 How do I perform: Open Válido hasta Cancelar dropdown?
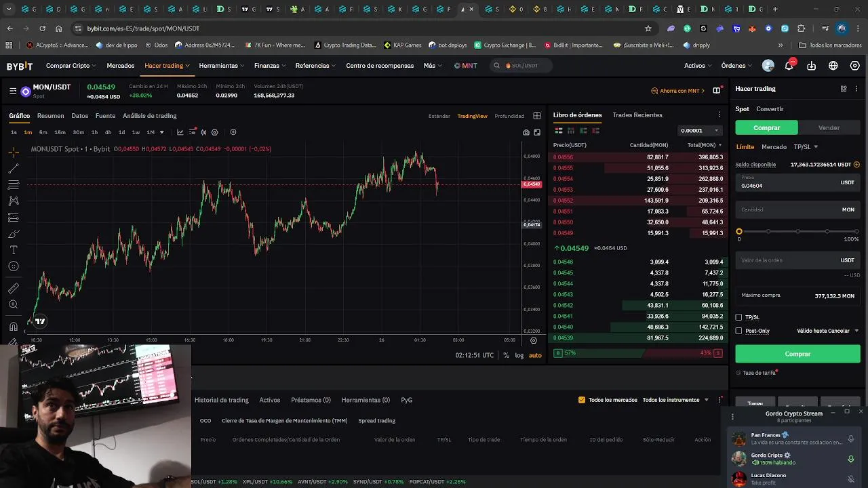tap(828, 331)
